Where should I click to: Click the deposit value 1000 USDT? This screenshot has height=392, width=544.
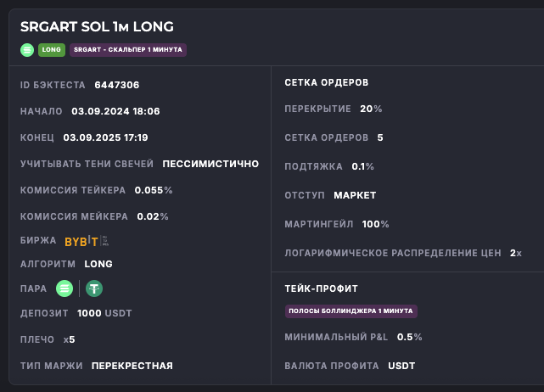point(104,313)
